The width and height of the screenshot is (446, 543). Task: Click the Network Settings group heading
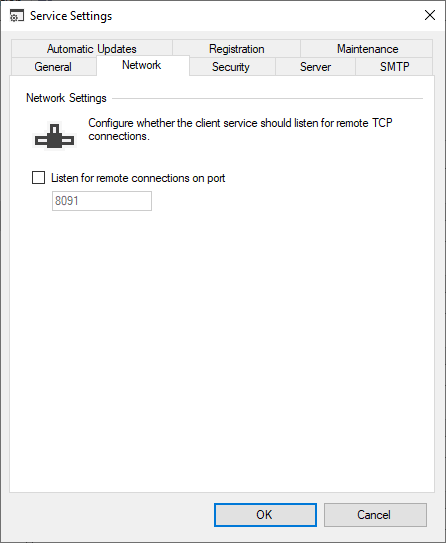(66, 98)
